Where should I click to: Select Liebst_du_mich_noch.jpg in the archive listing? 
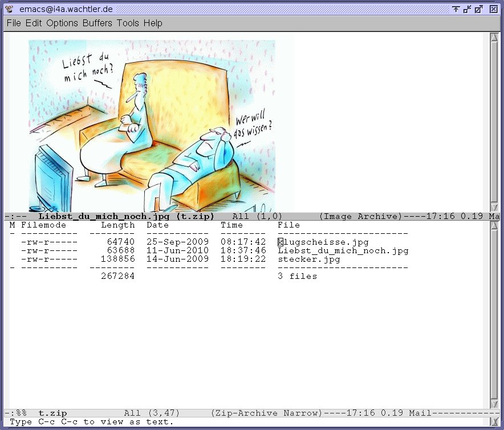[343, 250]
